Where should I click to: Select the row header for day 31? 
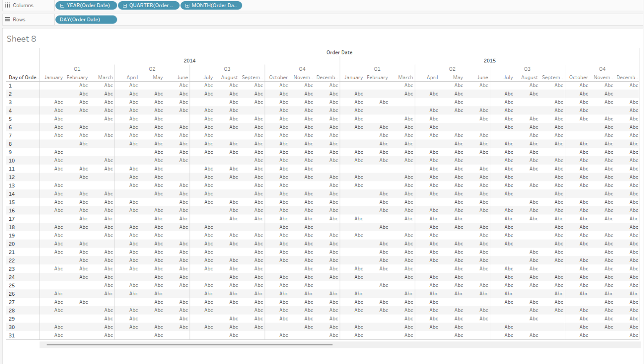coord(12,335)
